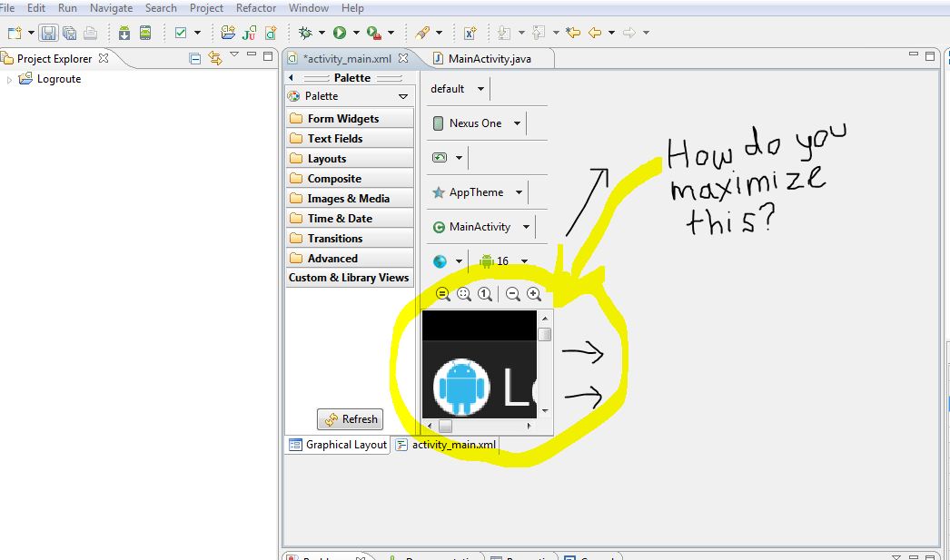Image resolution: width=950 pixels, height=560 pixels.
Task: Go to the last edit location icon
Action: tap(573, 33)
